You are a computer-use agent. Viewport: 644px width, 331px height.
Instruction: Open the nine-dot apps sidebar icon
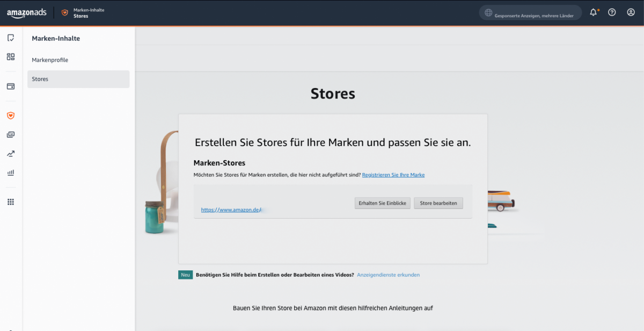tap(11, 202)
